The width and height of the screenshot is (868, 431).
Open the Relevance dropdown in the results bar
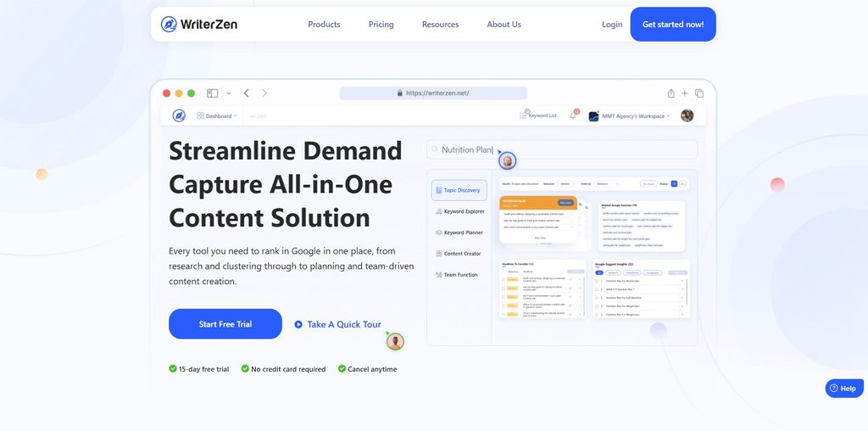pyautogui.click(x=566, y=184)
